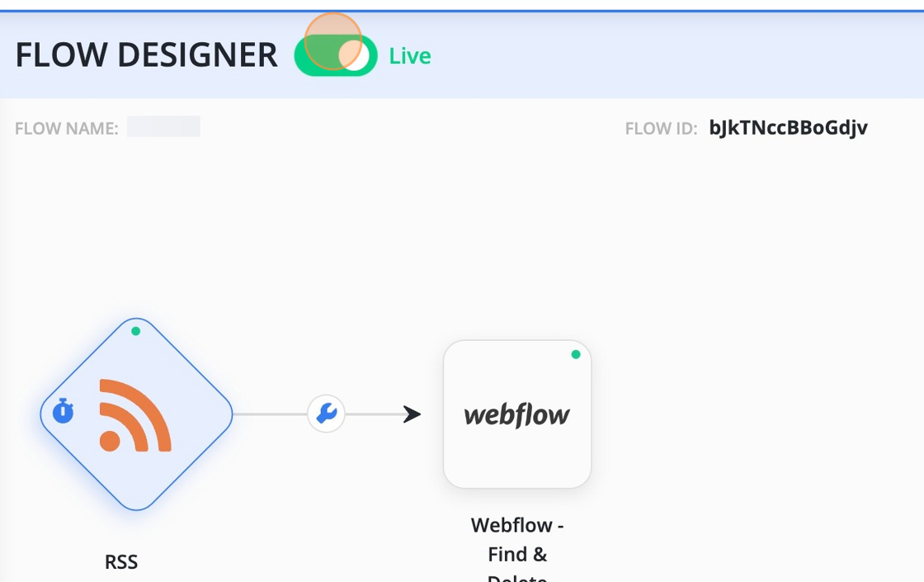Click the arrow head pointing to Webflow

(x=412, y=414)
